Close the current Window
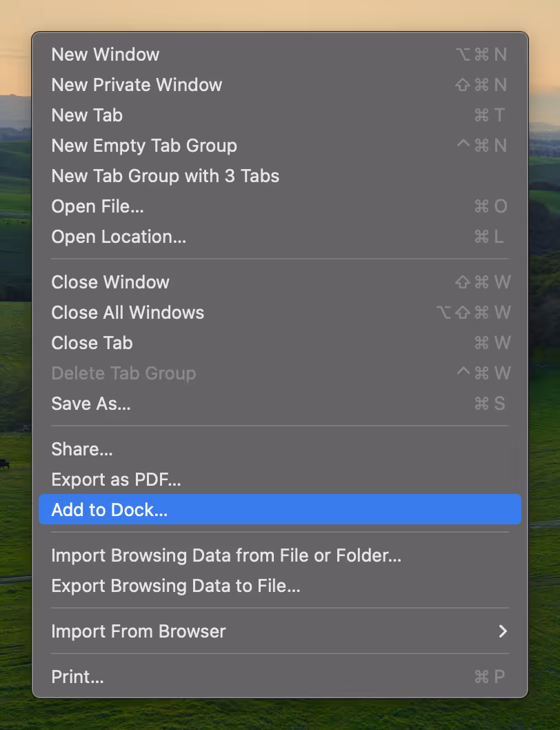Screen dimensions: 560x730 click(110, 282)
